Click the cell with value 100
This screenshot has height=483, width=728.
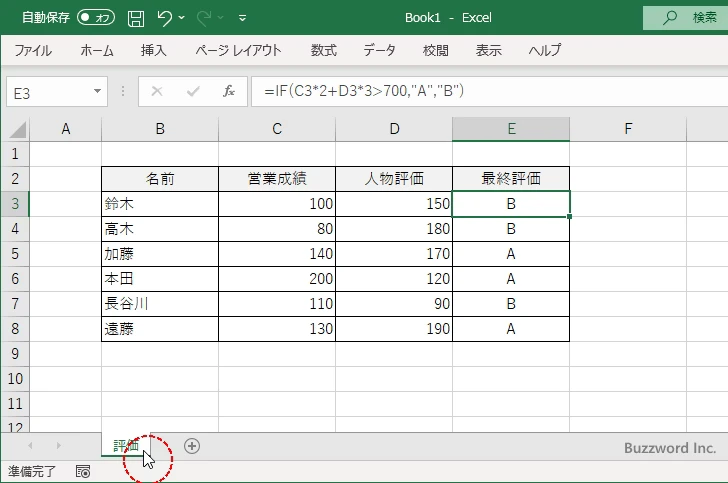pos(277,204)
